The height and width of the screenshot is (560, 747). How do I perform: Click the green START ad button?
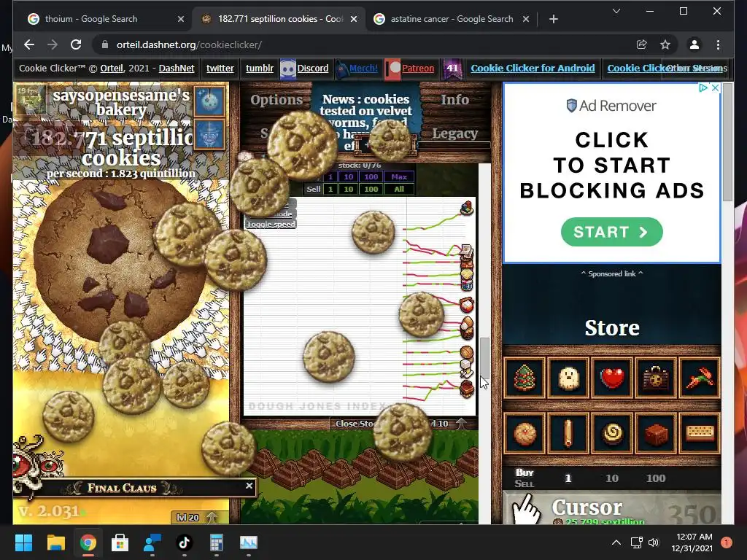pyautogui.click(x=612, y=232)
